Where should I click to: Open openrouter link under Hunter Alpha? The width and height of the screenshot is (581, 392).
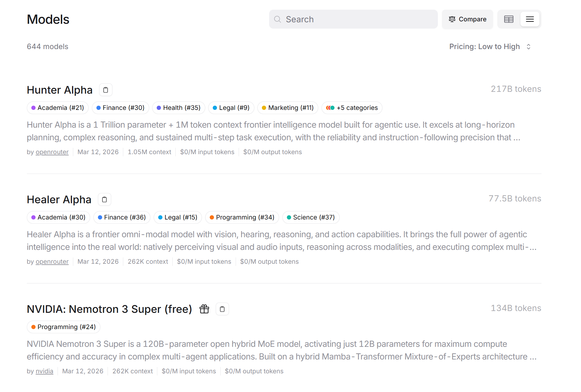click(x=52, y=152)
